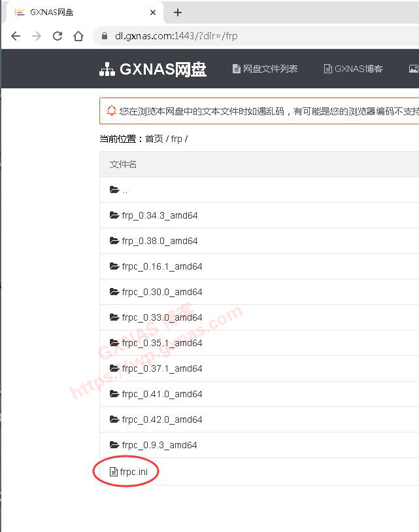
Task: Click the GXNAS网盘 site logo
Action: click(x=153, y=69)
